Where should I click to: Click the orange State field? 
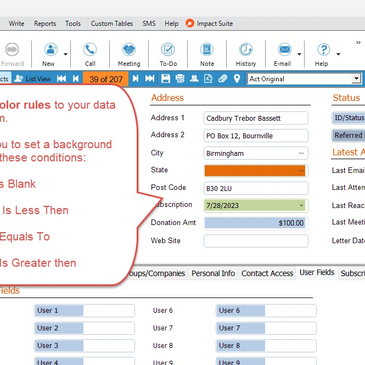(x=256, y=171)
